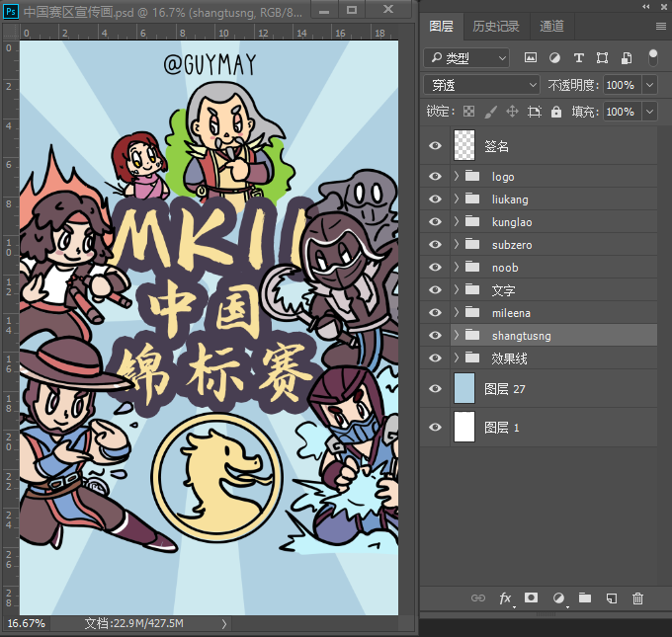The image size is (672, 637).
Task: Expand the subzero group
Action: (457, 244)
